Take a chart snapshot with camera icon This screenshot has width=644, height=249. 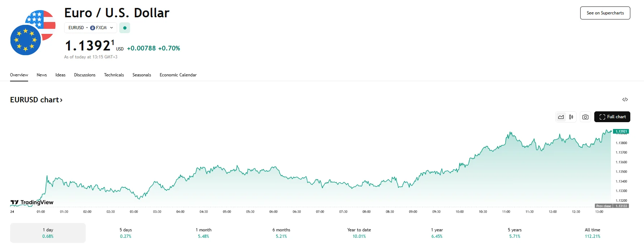[585, 117]
